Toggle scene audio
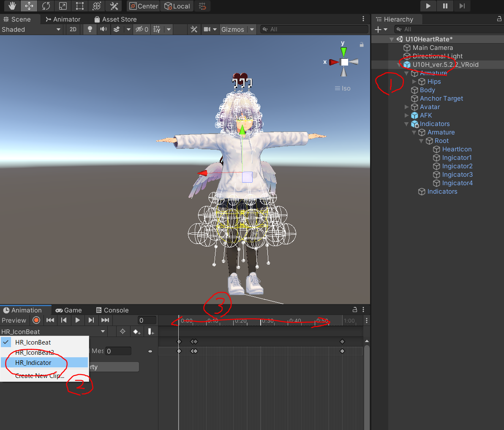This screenshot has height=430, width=504. (103, 29)
